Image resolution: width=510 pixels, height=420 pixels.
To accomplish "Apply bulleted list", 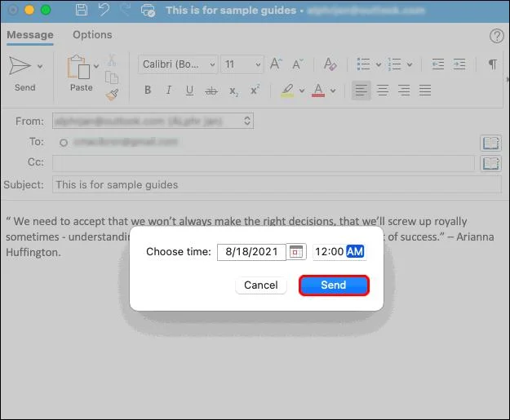I will coord(363,64).
